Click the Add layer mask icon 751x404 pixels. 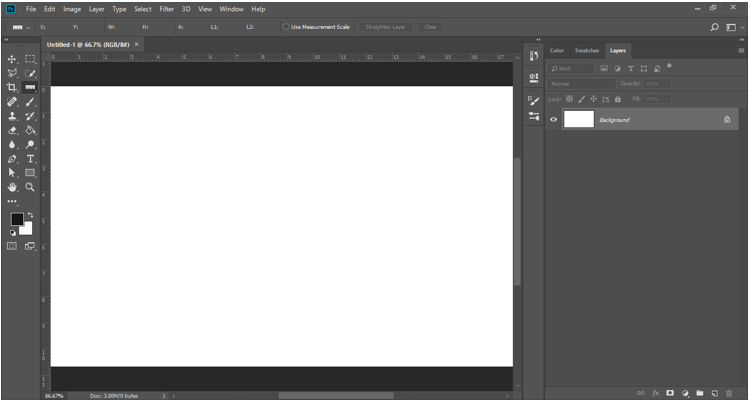pyautogui.click(x=671, y=393)
